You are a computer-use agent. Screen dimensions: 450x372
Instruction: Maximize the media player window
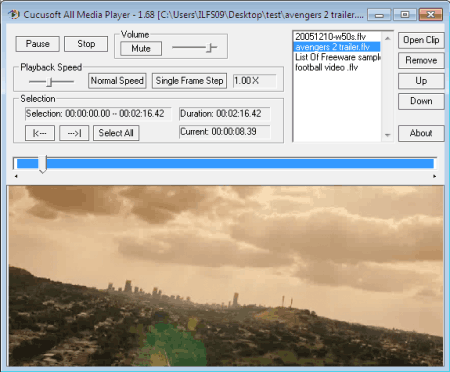[x=405, y=15]
